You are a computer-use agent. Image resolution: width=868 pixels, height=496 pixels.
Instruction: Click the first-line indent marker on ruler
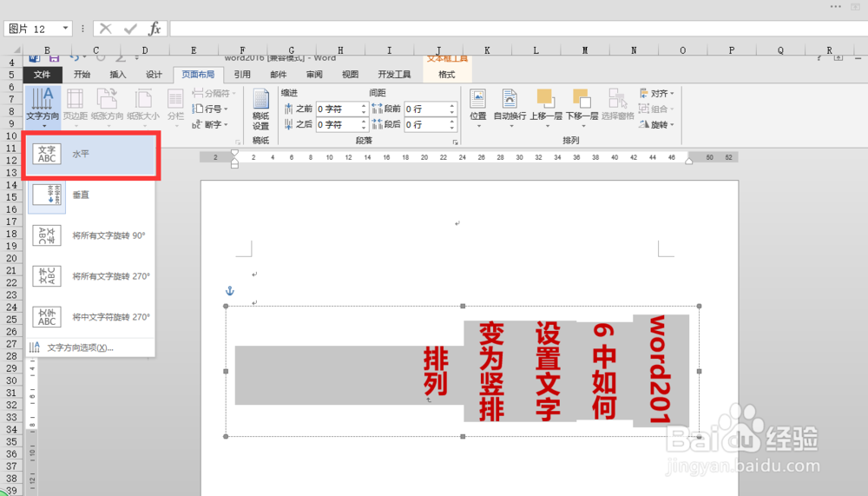pos(234,152)
